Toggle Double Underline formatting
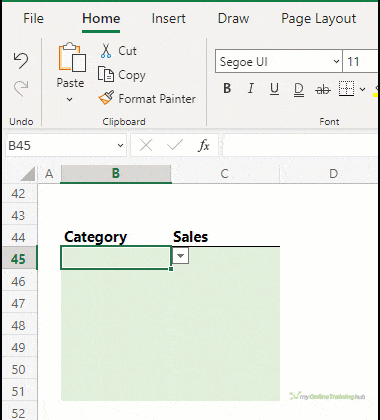 click(299, 89)
